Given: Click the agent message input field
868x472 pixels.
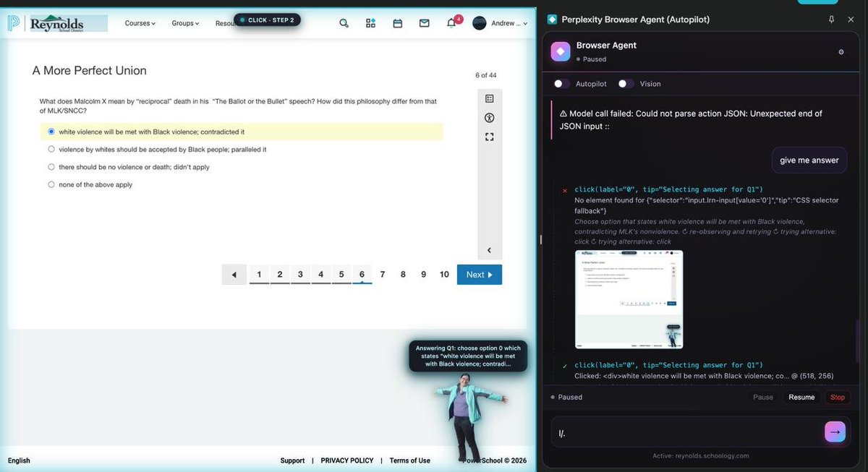Looking at the screenshot, I should point(687,433).
